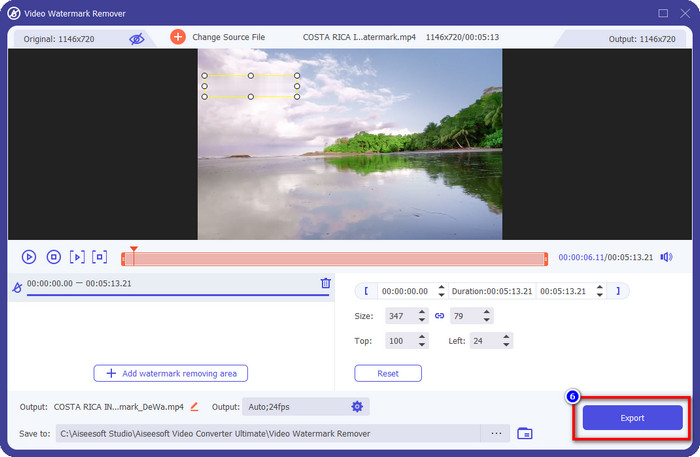Increase the width value with the up arrow
The image size is (700, 457).
tap(422, 312)
